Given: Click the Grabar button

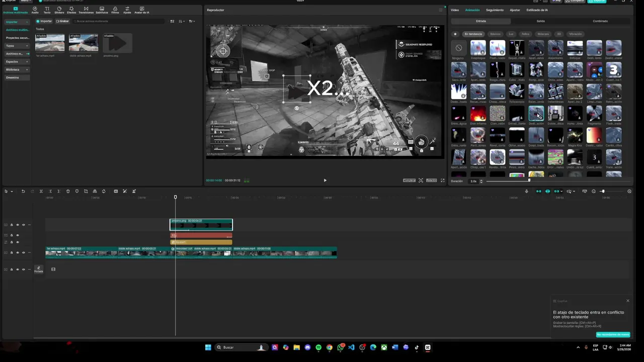Looking at the screenshot, I should (62, 21).
